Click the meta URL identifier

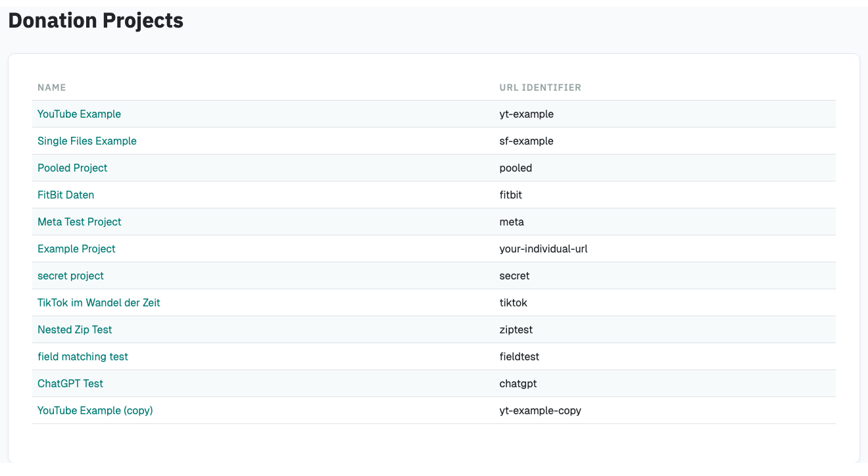click(x=512, y=222)
